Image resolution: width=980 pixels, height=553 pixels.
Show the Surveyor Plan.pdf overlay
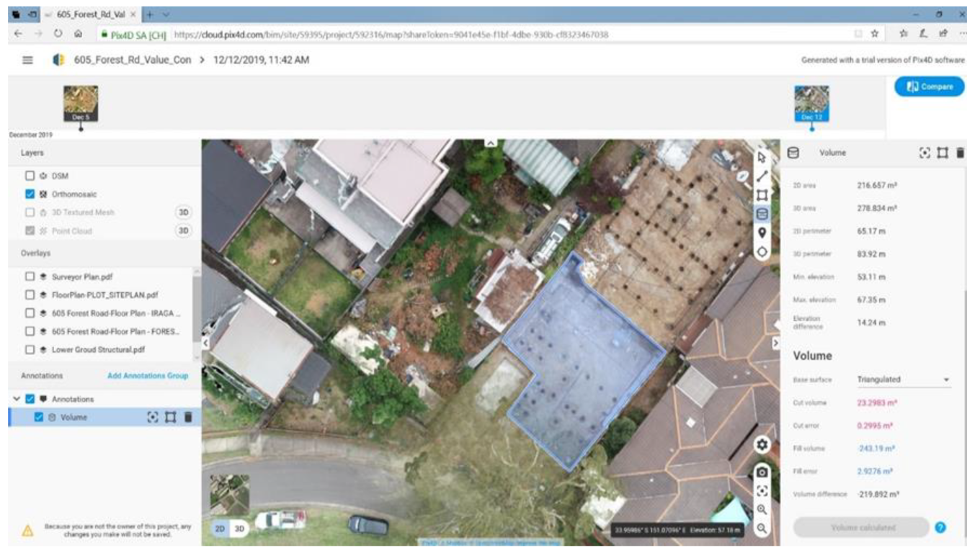[30, 276]
